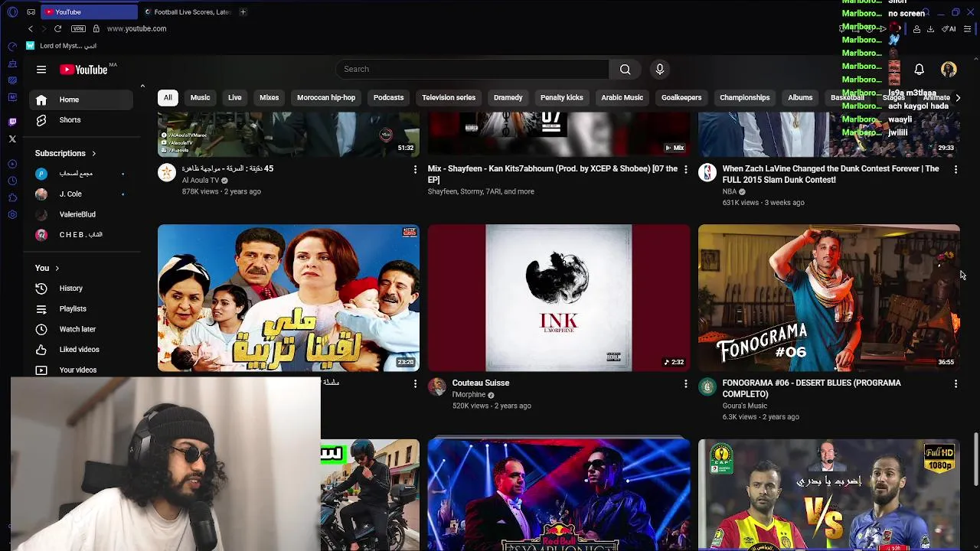The width and height of the screenshot is (980, 551).
Task: View site security lock info
Action: [x=96, y=28]
